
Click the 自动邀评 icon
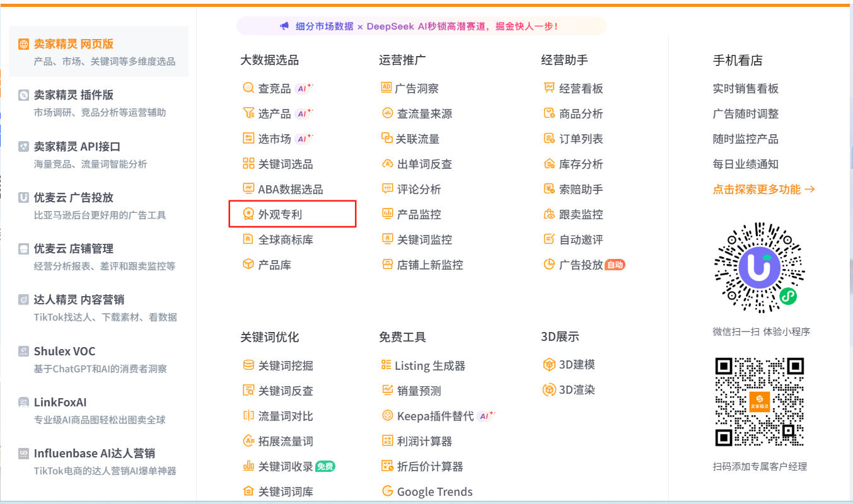pos(549,239)
